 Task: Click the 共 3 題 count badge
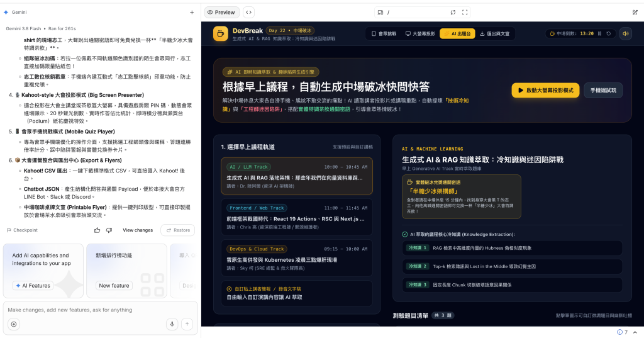(x=443, y=315)
